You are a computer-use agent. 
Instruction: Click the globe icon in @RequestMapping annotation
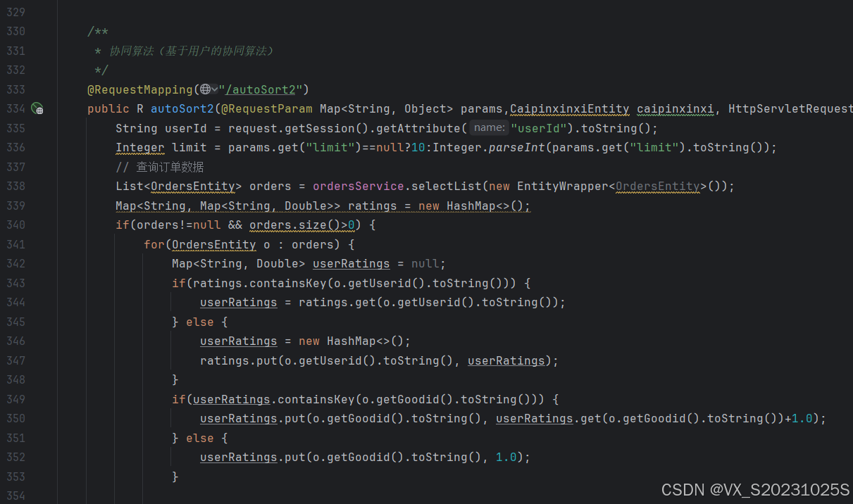tap(205, 89)
